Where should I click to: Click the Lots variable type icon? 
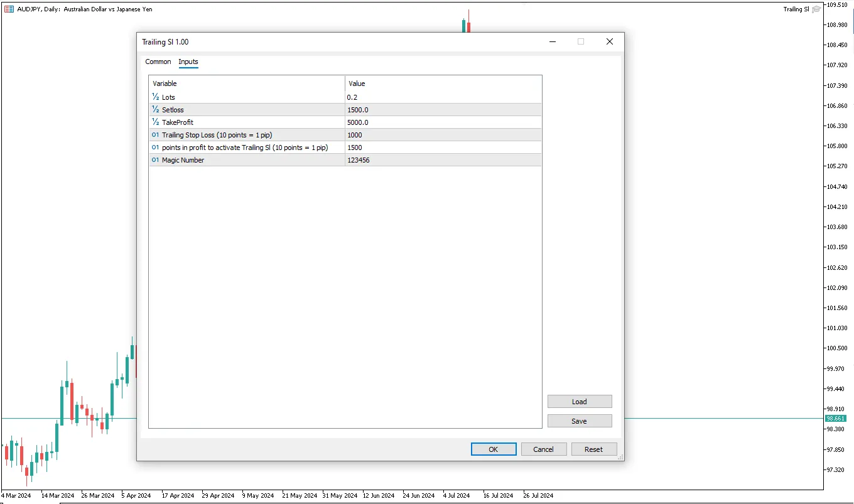(155, 97)
